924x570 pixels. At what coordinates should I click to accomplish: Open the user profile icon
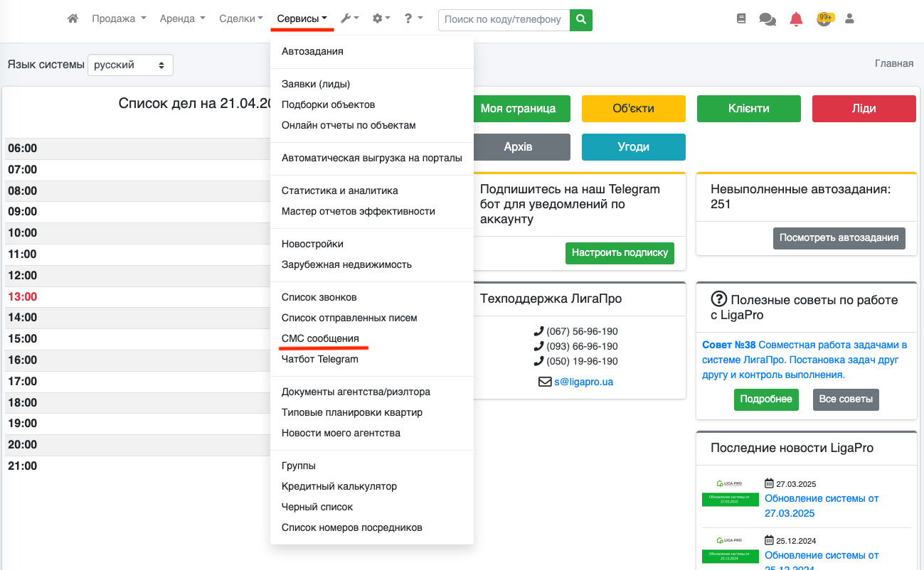coord(849,19)
